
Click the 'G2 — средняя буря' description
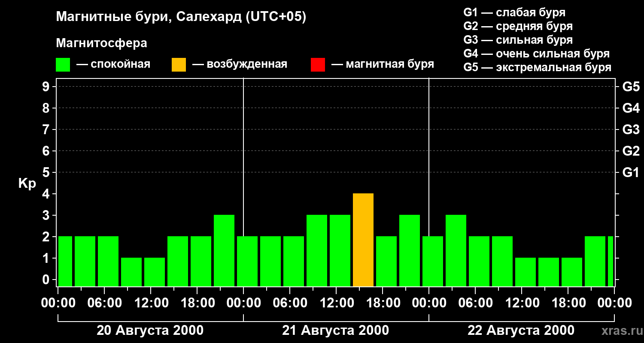coord(518,26)
